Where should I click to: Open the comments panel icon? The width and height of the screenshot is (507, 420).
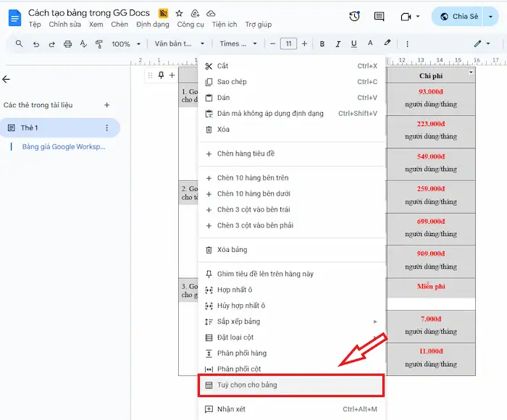click(379, 17)
